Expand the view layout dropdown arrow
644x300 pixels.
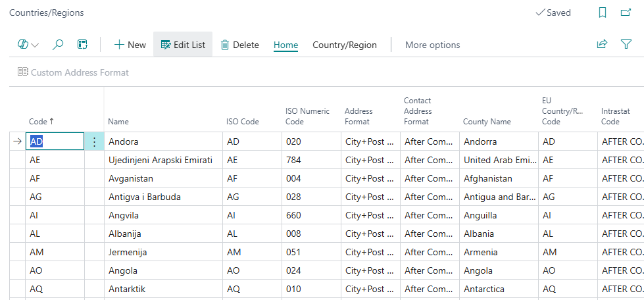35,45
